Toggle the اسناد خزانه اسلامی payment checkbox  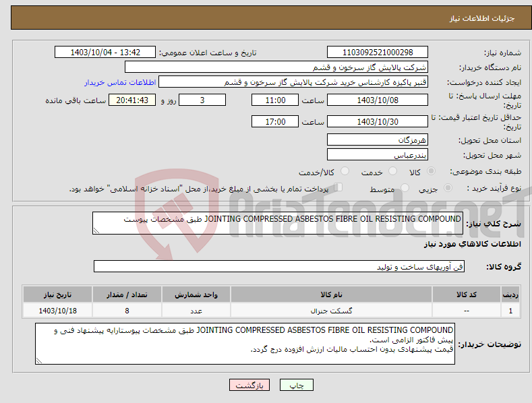338,187
